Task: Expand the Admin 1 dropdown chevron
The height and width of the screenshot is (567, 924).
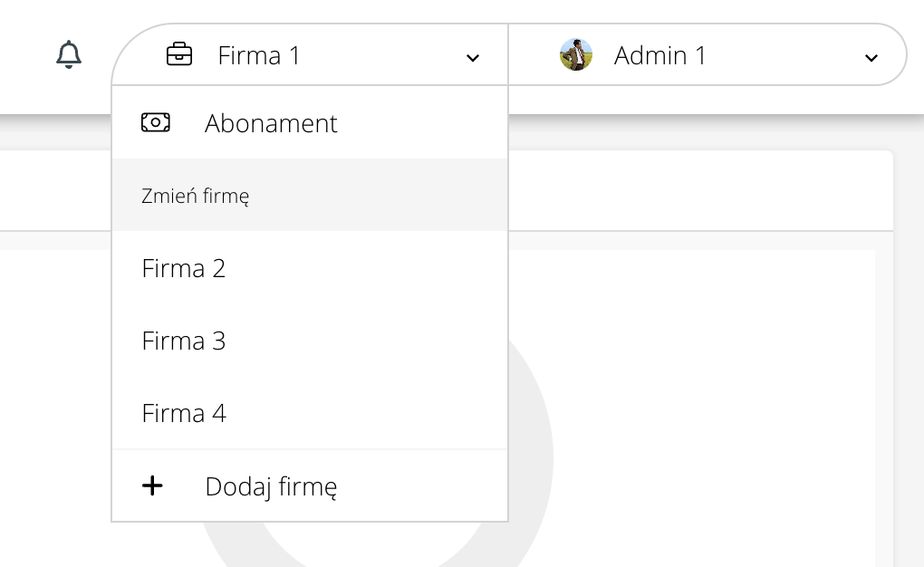Action: 871,58
